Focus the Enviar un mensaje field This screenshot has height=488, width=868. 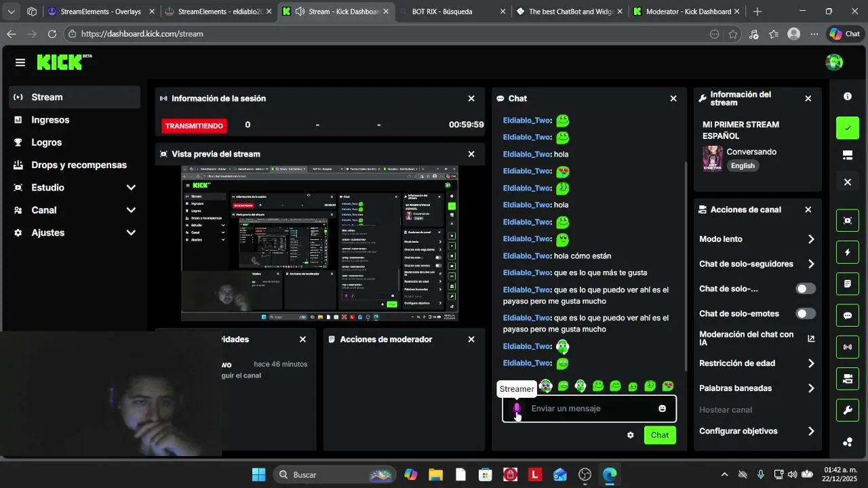point(589,409)
